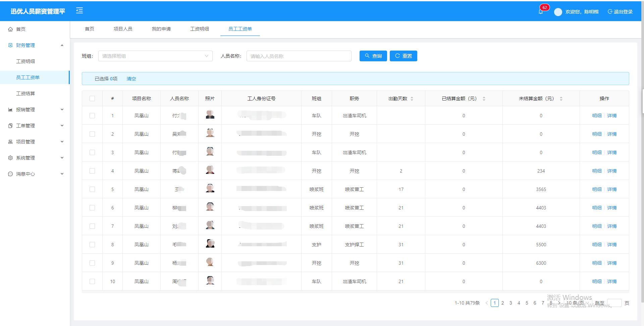644x326 pixels.
Task: Expand the 项目管理 sidebar menu
Action: pos(35,142)
